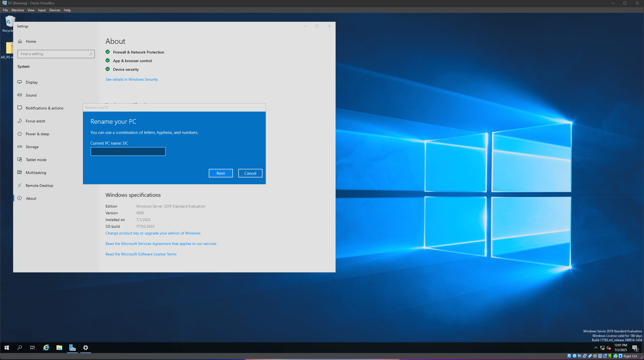Open File Explorer from the taskbar
This screenshot has height=360, width=644.
pos(59,348)
